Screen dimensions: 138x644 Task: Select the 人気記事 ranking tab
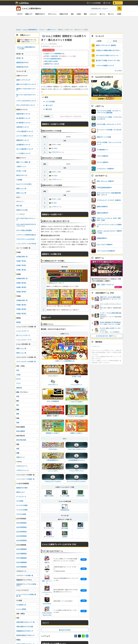click(99, 41)
